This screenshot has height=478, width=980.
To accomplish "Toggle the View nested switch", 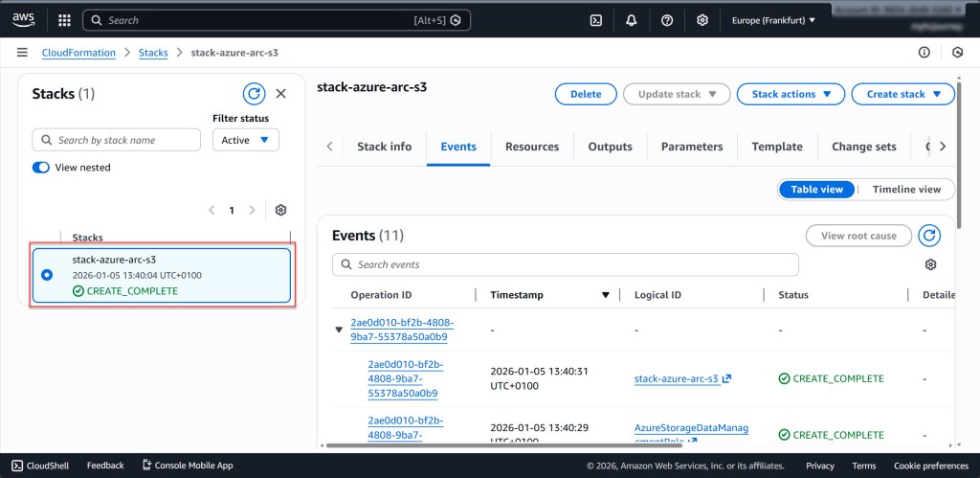I will pyautogui.click(x=41, y=168).
